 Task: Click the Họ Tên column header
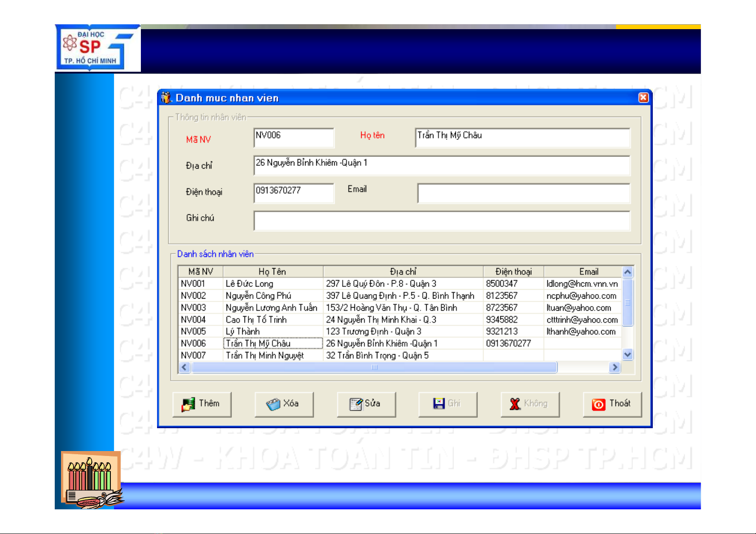coord(272,272)
